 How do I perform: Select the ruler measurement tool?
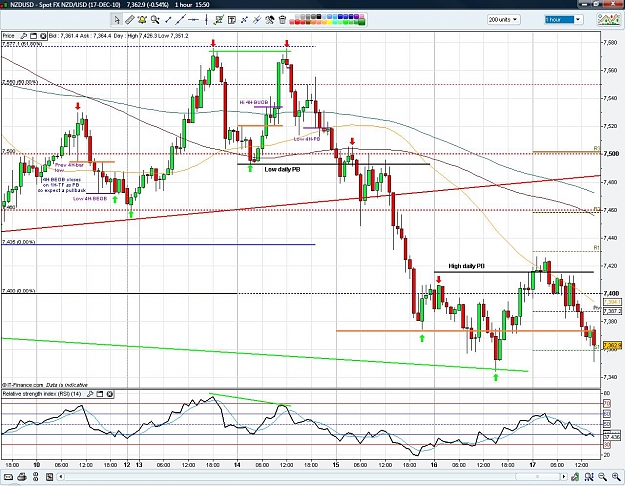pyautogui.click(x=130, y=20)
